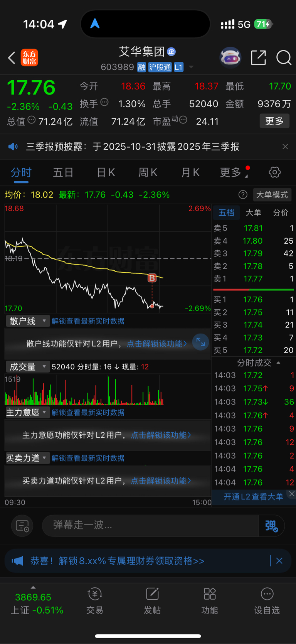
Task: Go back with the left arrow
Action: 12,58
